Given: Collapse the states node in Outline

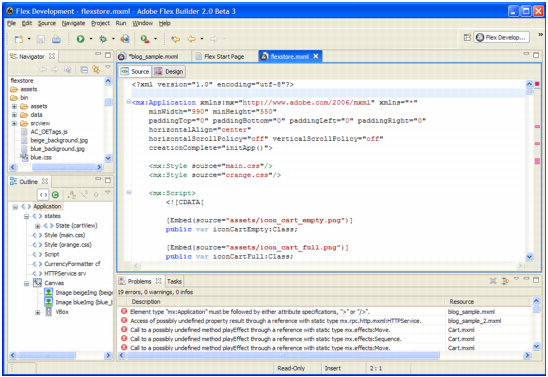Looking at the screenshot, I should [26, 217].
